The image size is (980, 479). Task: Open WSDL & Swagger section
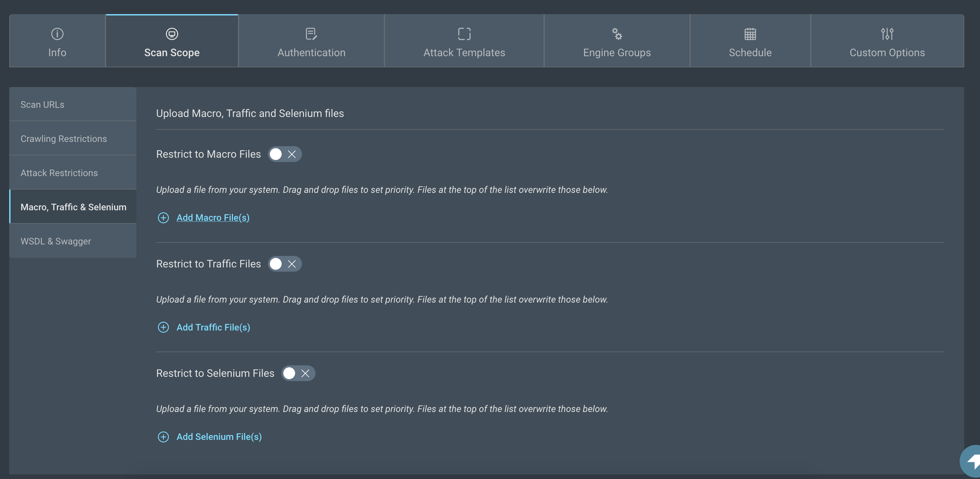tap(56, 241)
